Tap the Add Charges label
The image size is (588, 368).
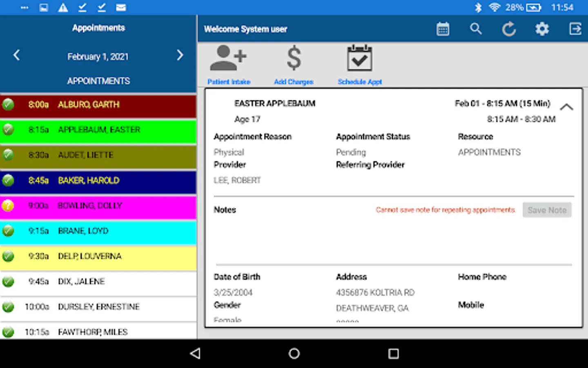(294, 82)
